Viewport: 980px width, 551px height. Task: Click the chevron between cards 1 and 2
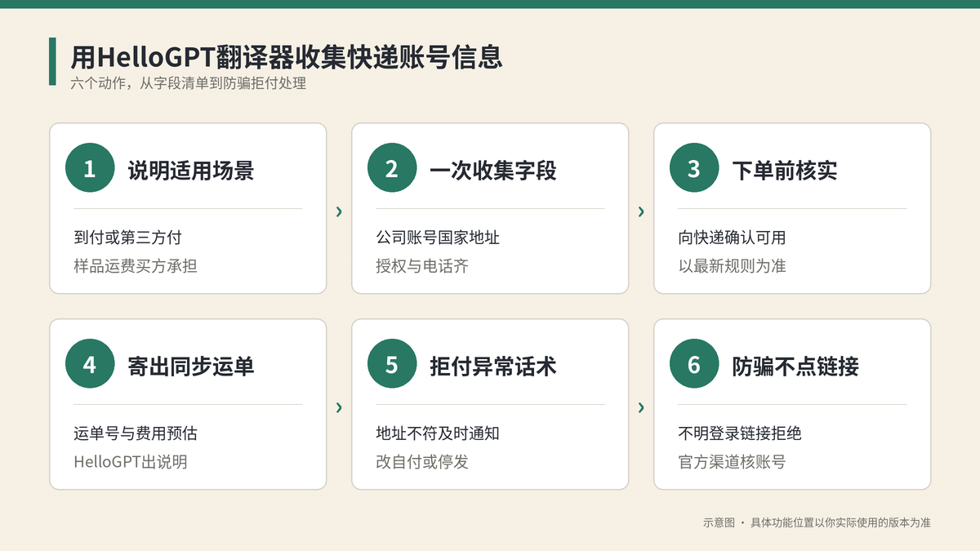tap(339, 211)
